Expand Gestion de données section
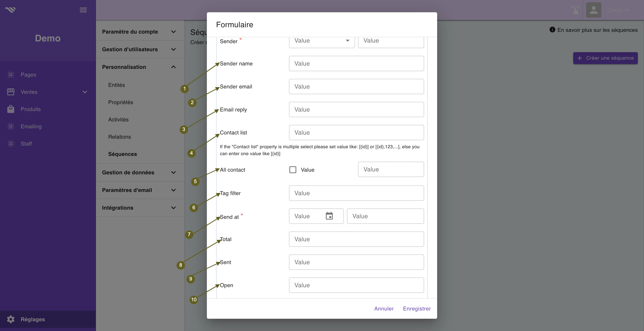The image size is (644, 331). click(140, 172)
